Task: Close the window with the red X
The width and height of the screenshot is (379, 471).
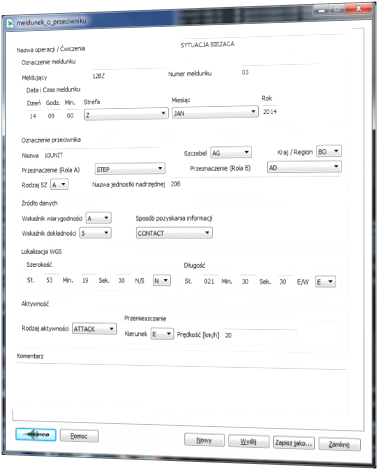Action: (x=358, y=8)
